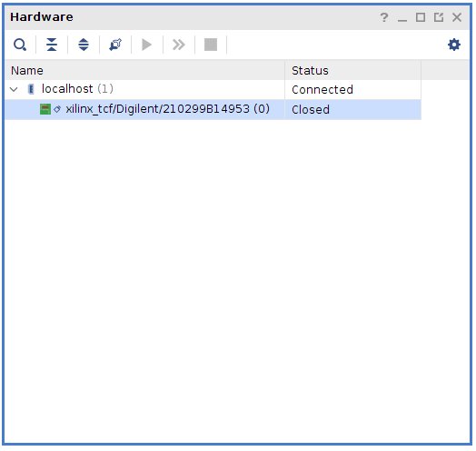Collapse all hardware tree items
The width and height of the screenshot is (476, 451).
52,45
